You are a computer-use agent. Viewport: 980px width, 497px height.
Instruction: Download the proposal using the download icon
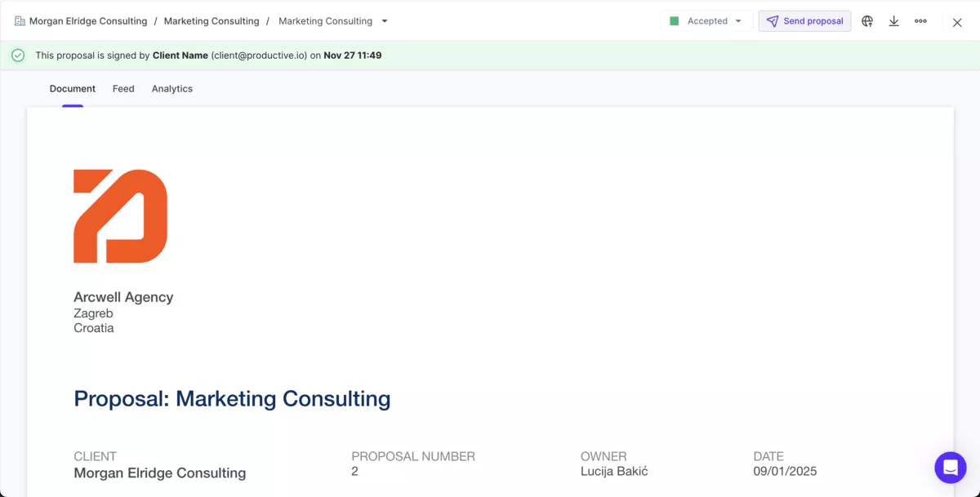coord(894,21)
